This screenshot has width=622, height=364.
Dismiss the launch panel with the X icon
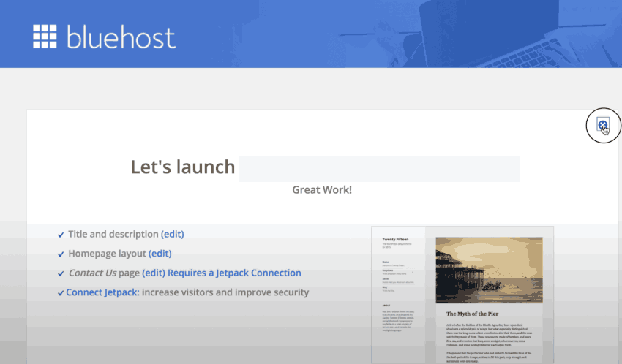(602, 125)
